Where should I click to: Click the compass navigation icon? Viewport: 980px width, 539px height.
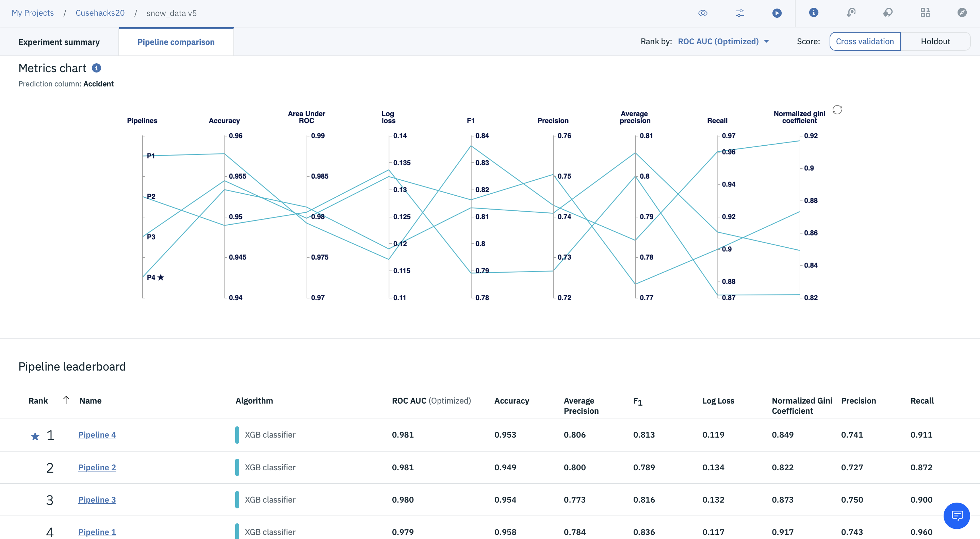coord(962,13)
